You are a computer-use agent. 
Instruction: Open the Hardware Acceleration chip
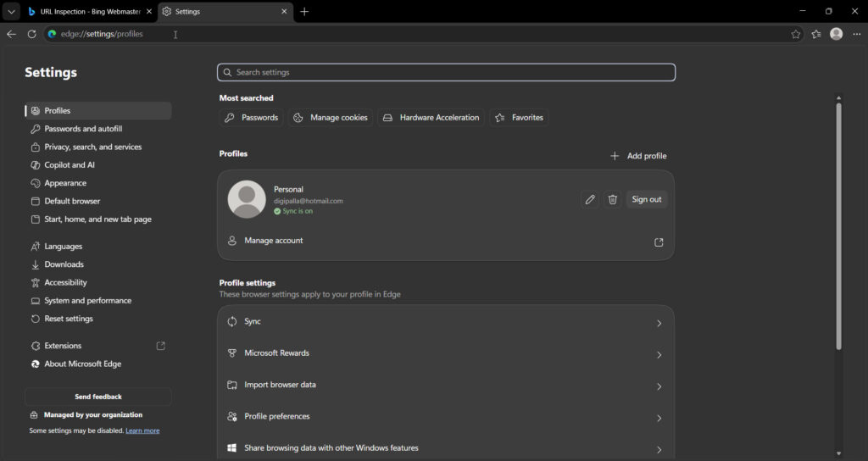pos(431,117)
